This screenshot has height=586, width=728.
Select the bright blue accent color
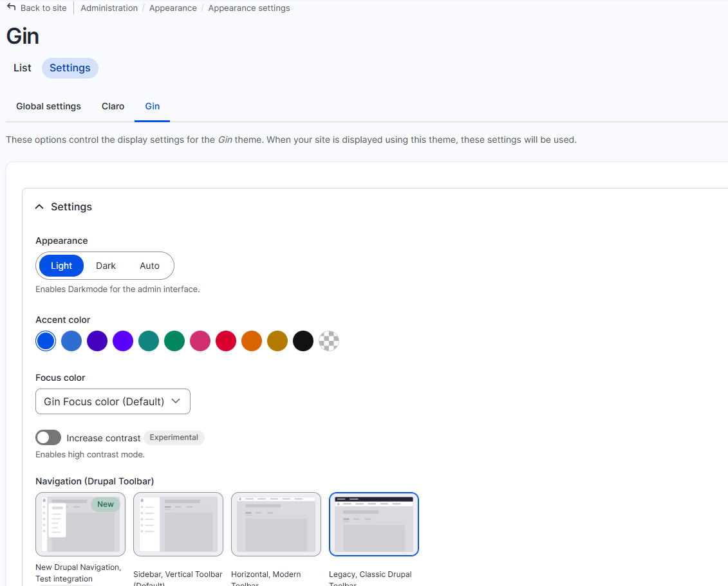(46, 341)
